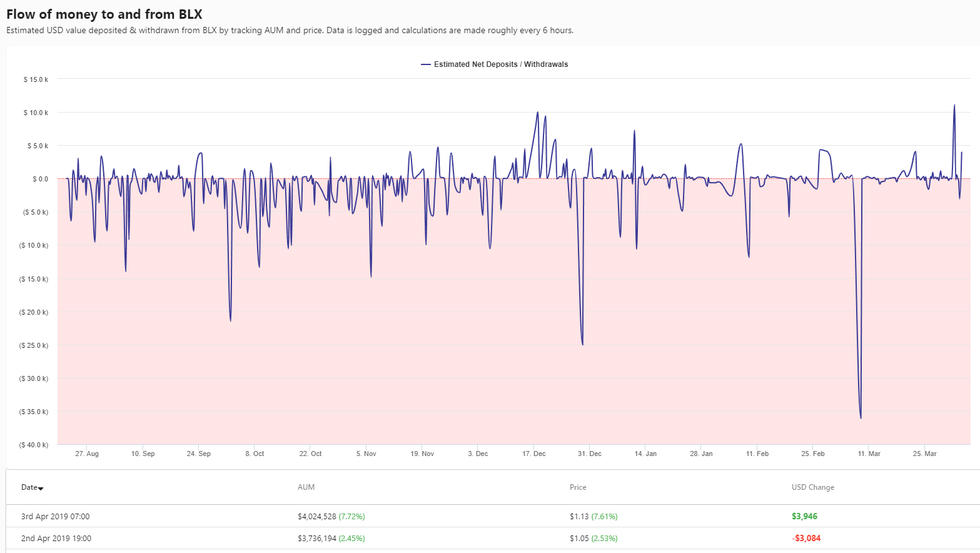Screen dimensions: 980x553
Task: Click the -$3,084 USD change value
Action: tap(806, 538)
